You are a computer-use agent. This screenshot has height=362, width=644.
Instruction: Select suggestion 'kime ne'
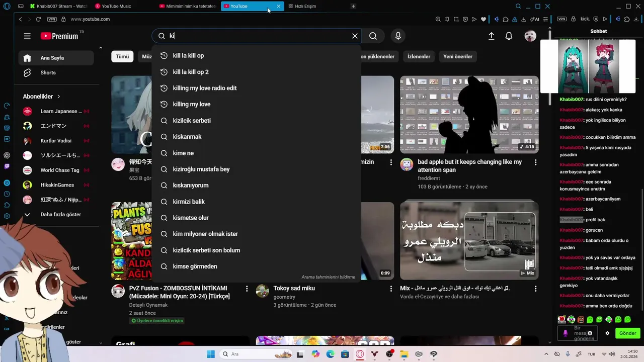(x=256, y=153)
